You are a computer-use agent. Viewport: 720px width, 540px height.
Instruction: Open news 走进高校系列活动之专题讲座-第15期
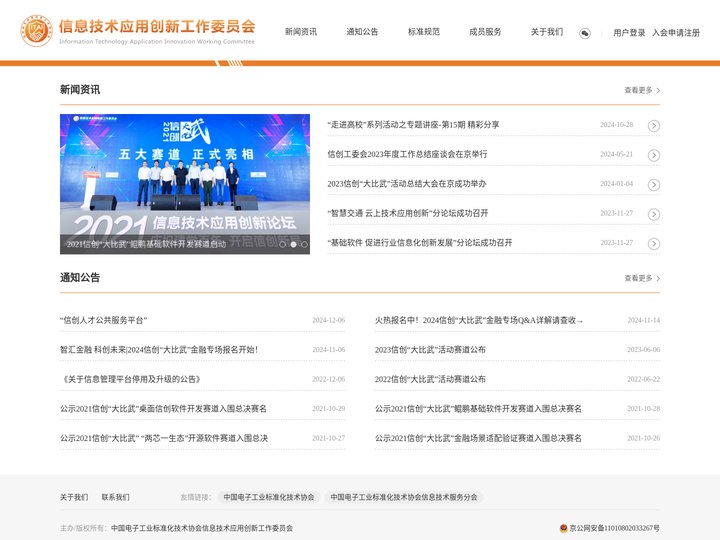(413, 124)
